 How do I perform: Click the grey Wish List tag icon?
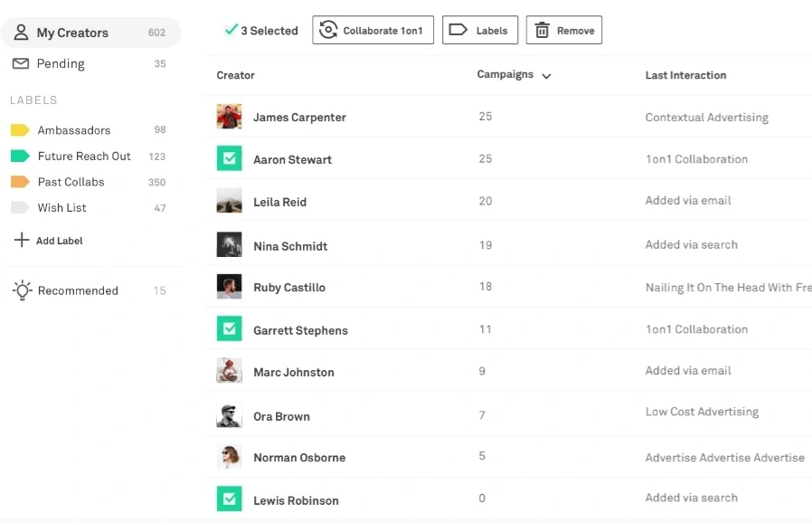pyautogui.click(x=20, y=207)
